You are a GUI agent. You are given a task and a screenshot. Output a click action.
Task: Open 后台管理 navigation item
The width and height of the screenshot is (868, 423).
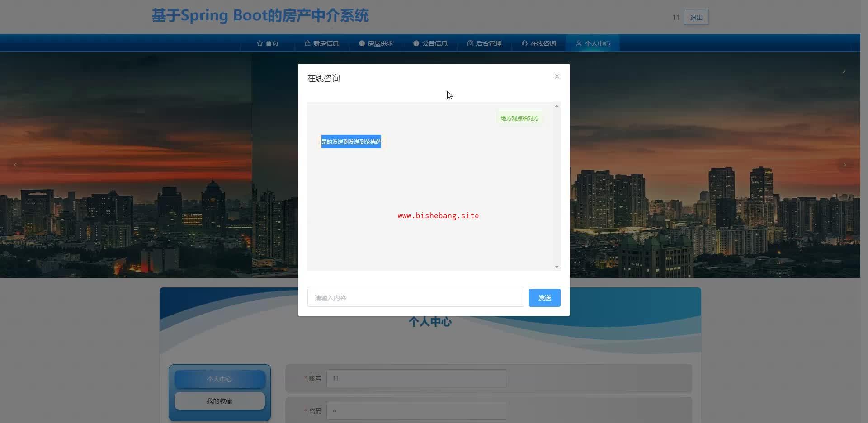coord(484,43)
